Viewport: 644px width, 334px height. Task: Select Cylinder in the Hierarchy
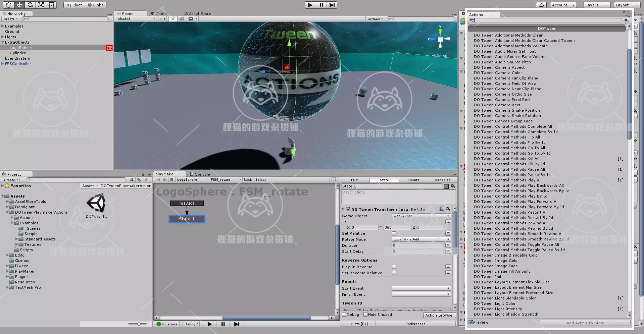click(x=18, y=53)
